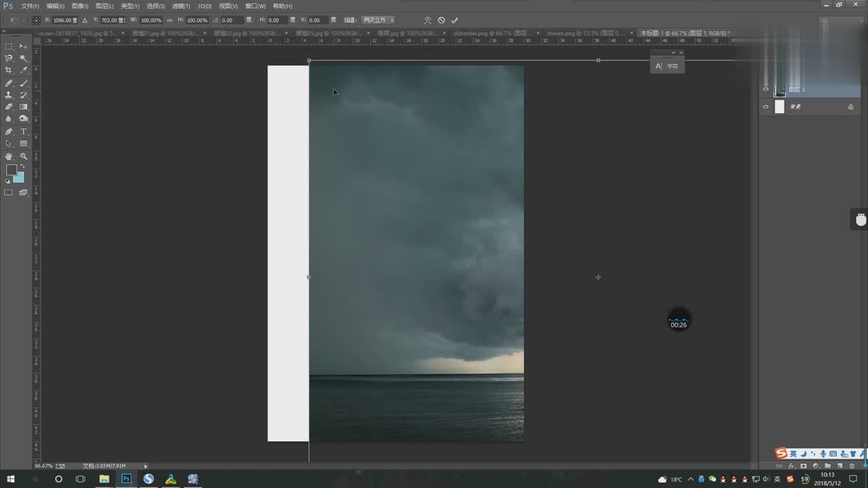The width and height of the screenshot is (868, 488).
Task: Select the Dodge tool
Action: click(24, 119)
